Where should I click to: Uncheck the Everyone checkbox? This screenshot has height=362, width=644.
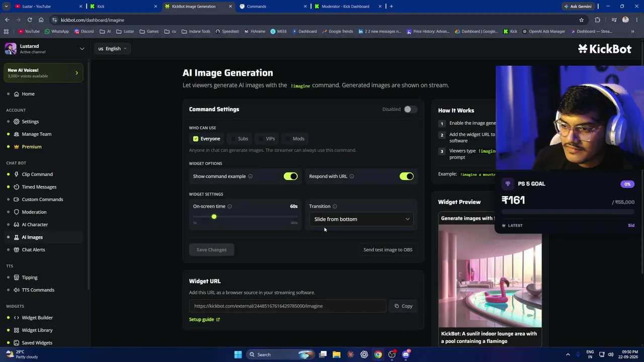point(196,138)
